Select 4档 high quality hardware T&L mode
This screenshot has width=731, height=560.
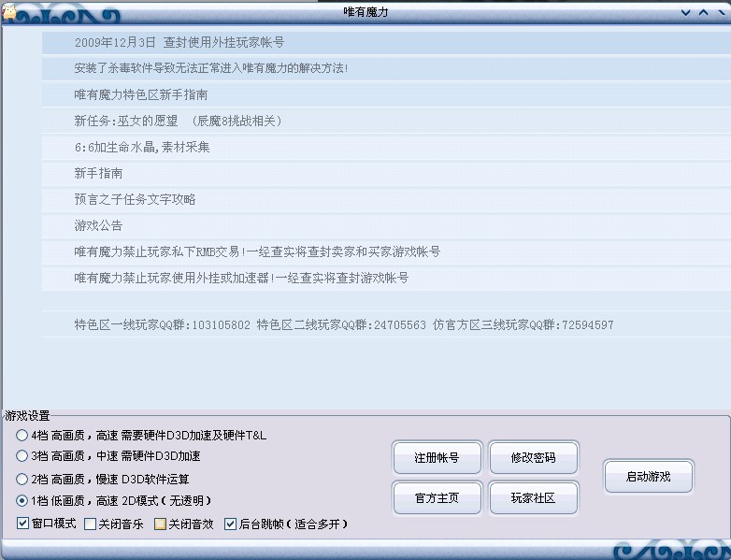point(22,436)
